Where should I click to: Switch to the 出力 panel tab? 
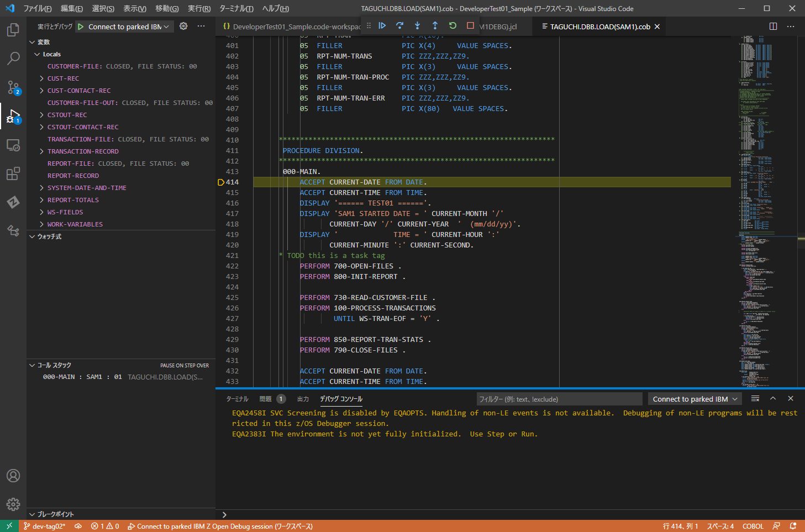click(x=303, y=399)
